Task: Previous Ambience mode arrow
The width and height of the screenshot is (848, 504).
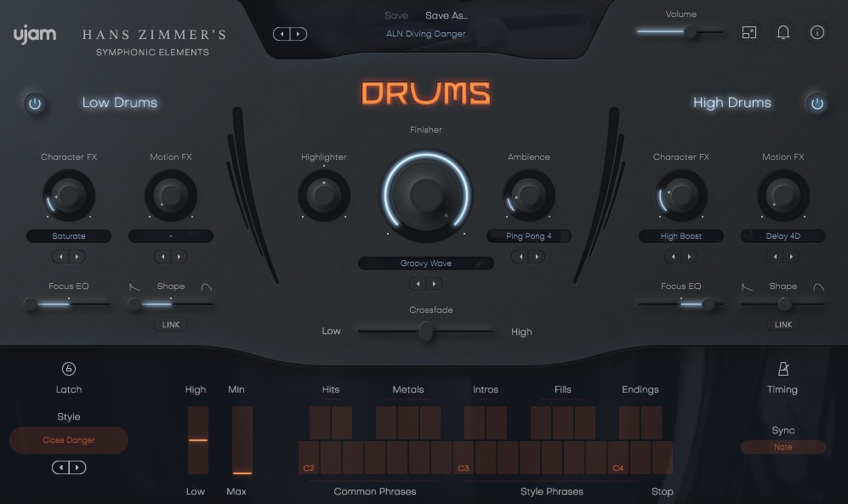Action: click(521, 257)
